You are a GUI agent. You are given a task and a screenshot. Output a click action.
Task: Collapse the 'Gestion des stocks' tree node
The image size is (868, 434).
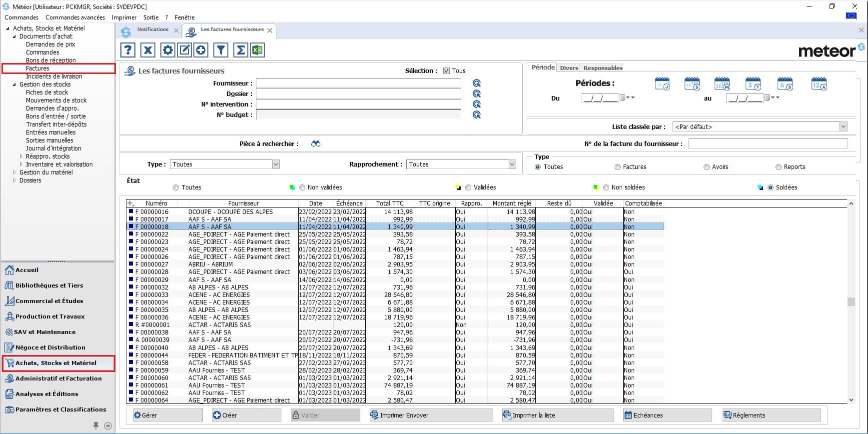[14, 84]
